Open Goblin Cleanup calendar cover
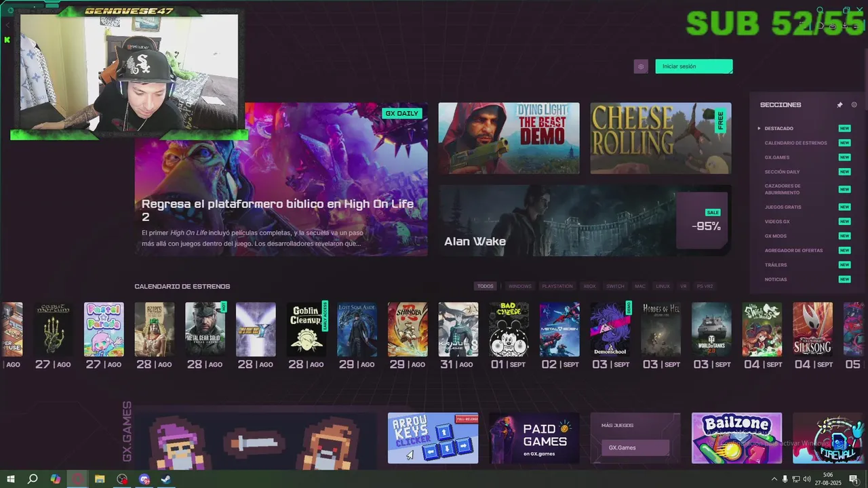868x488 pixels. [x=307, y=329]
